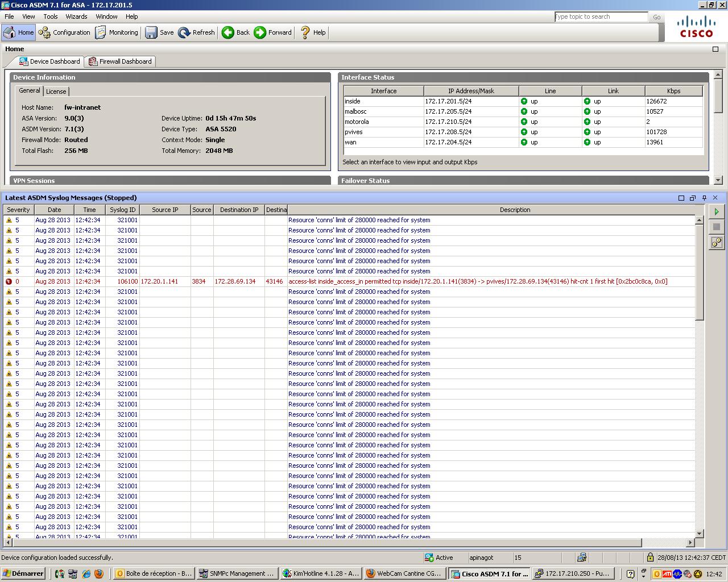This screenshot has width=728, height=582.
Task: Click the IP Address/Mask column header
Action: click(471, 91)
